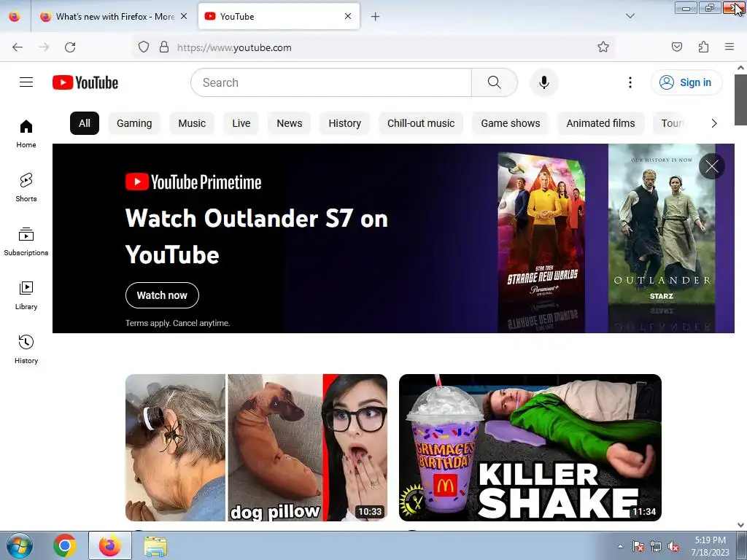Click the page vertical scrollbar thumb
Screen dimensions: 747x560
click(740, 99)
